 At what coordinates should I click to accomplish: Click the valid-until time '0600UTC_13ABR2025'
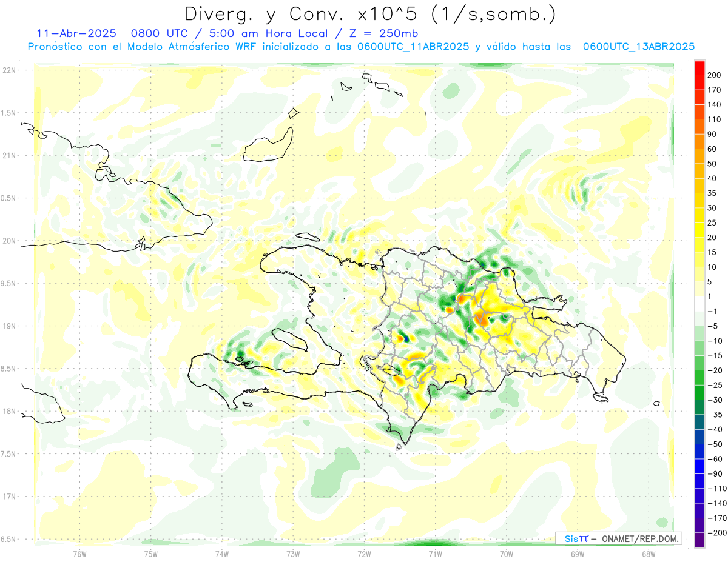coord(639,47)
